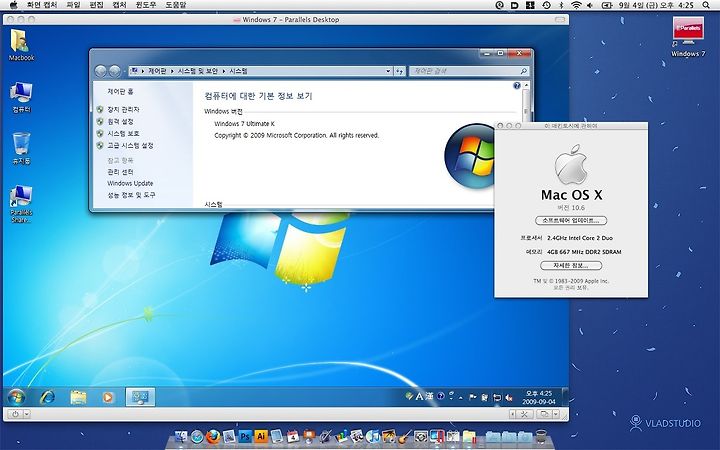This screenshot has height=450, width=720.
Task: Toggle Korean/English IME 'A' tray indicator
Action: (419, 397)
